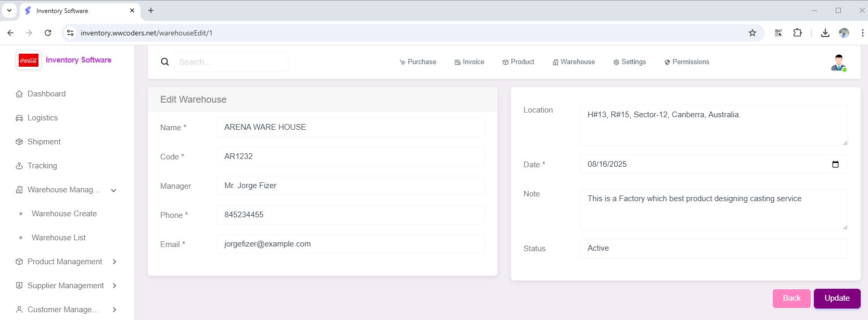Click the search magnifier icon

pyautogui.click(x=165, y=62)
